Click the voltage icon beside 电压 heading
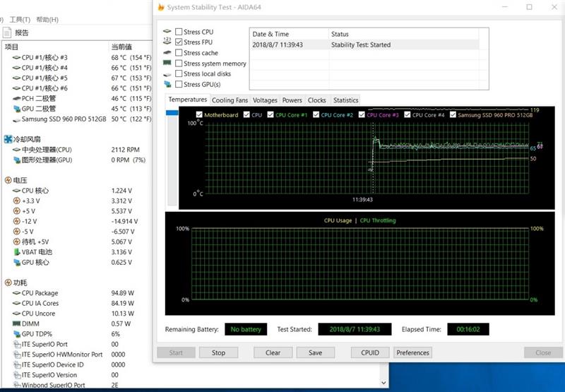This screenshot has height=392, width=565. (x=8, y=180)
